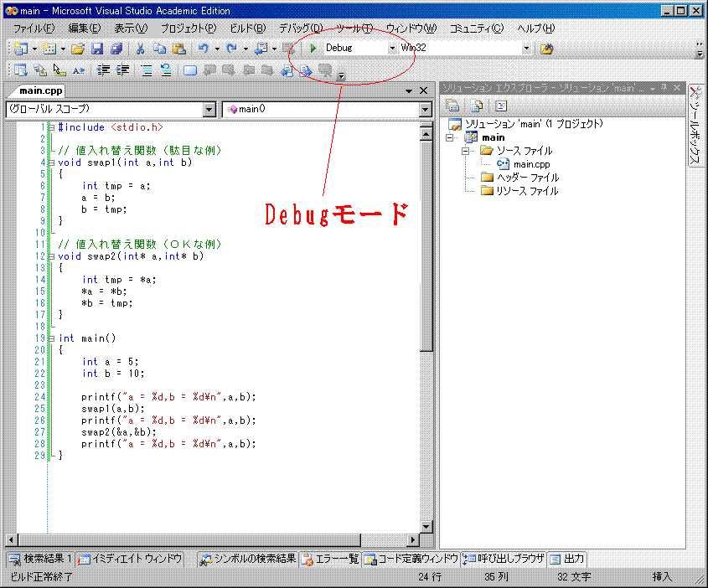Decrease line indent via toolbar
Image resolution: width=708 pixels, height=588 pixels.
103,70
